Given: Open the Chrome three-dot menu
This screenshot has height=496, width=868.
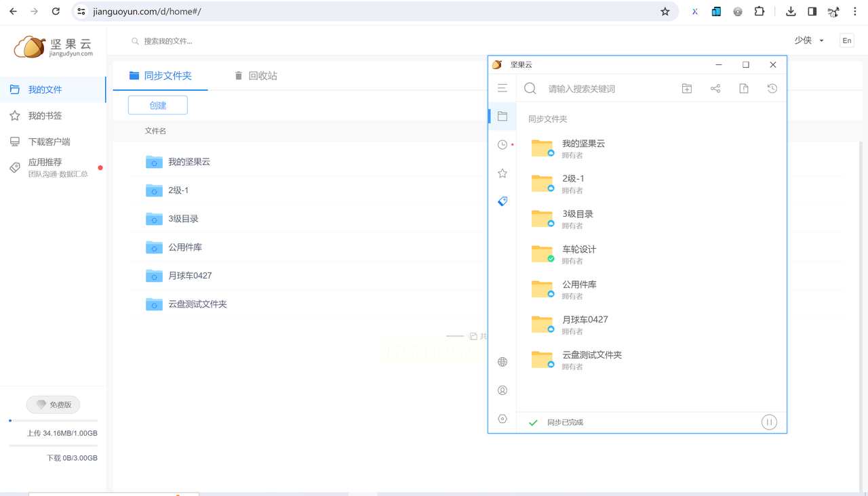Looking at the screenshot, I should pyautogui.click(x=855, y=12).
